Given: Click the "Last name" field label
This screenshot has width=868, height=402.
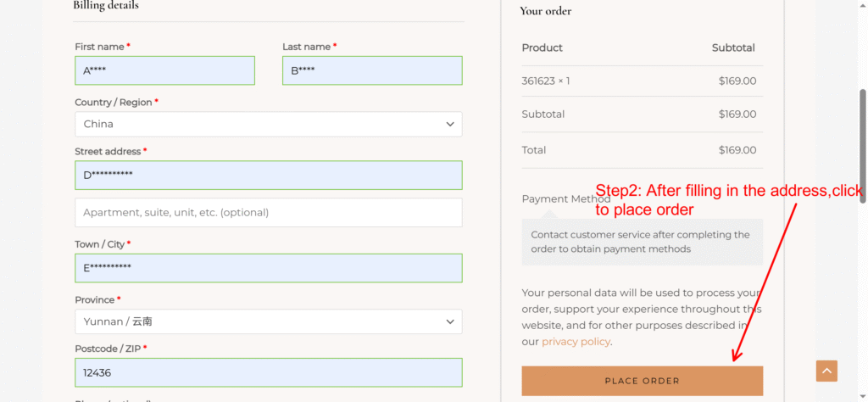Looking at the screenshot, I should 306,47.
